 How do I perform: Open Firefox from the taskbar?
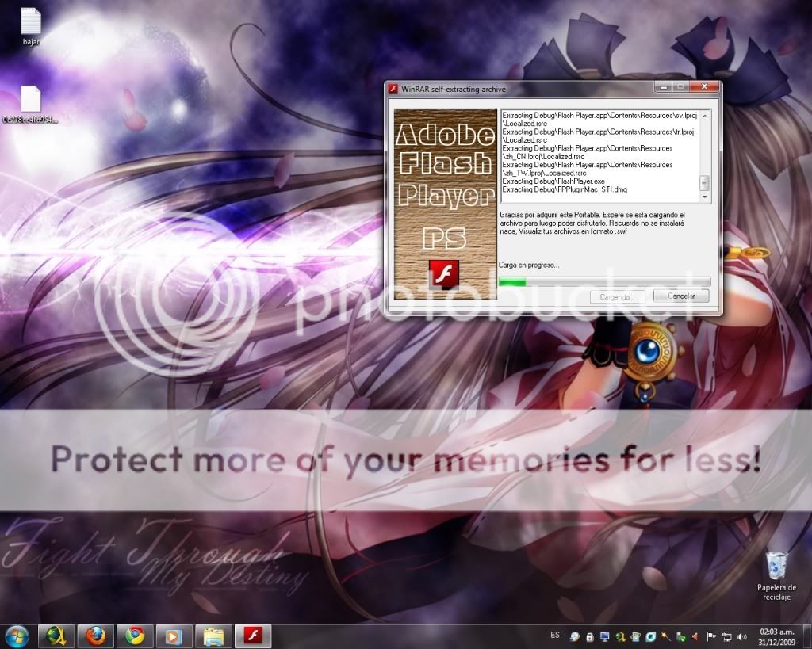[x=96, y=636]
